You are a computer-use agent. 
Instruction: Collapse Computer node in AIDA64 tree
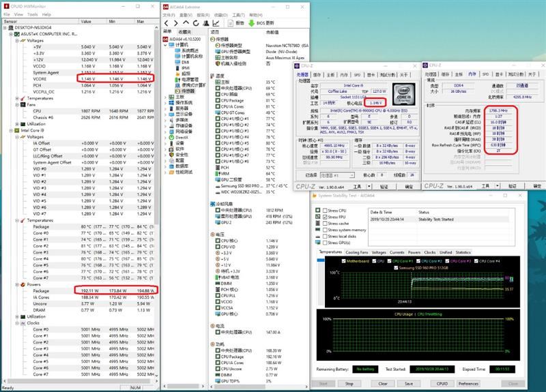[x=165, y=45]
